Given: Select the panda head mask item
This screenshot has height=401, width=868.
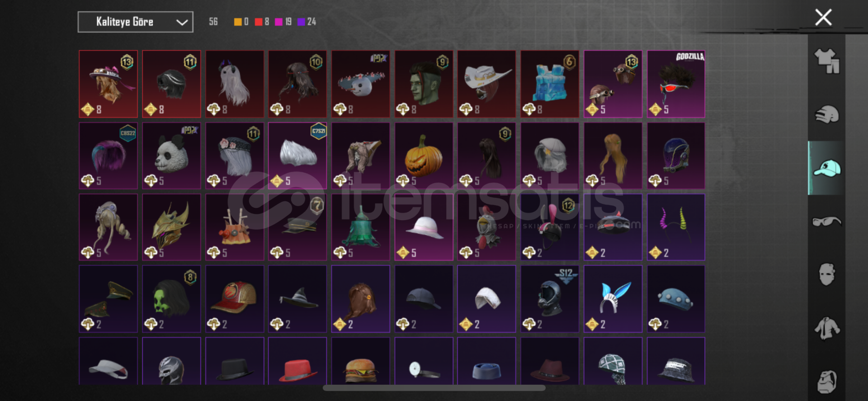Looking at the screenshot, I should click(x=171, y=156).
